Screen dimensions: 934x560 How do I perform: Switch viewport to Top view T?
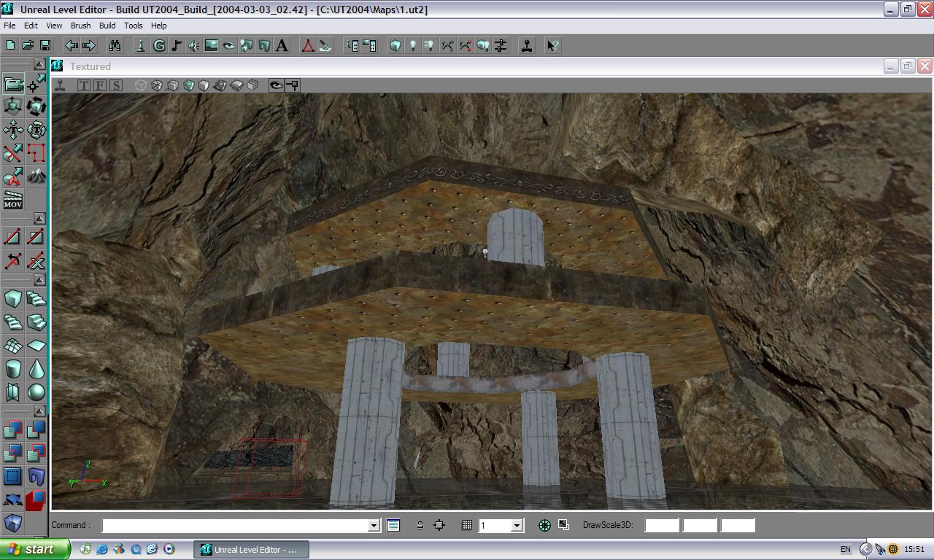pos(84,85)
